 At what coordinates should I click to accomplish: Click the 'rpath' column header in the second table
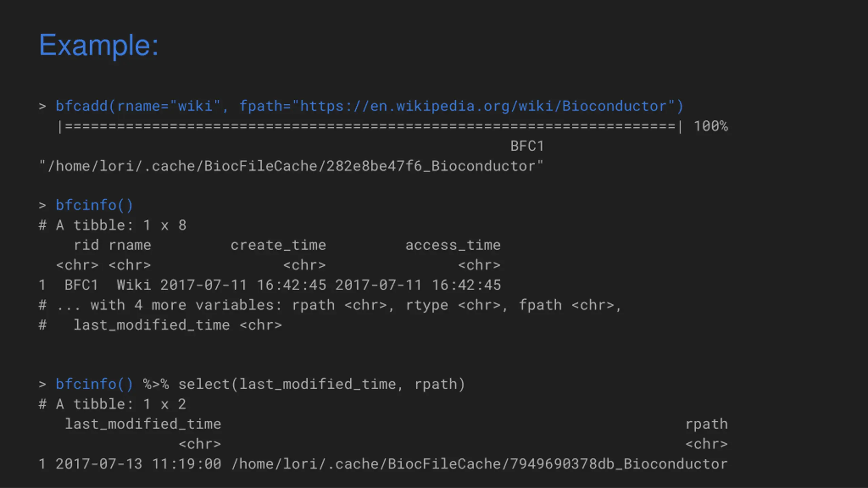coord(707,424)
